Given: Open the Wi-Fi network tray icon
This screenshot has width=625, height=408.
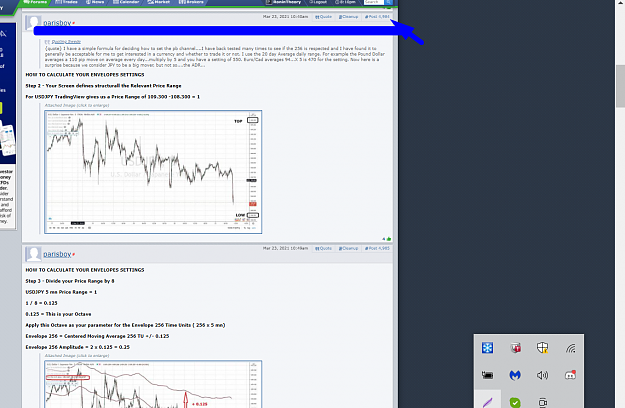Looking at the screenshot, I should (570, 349).
